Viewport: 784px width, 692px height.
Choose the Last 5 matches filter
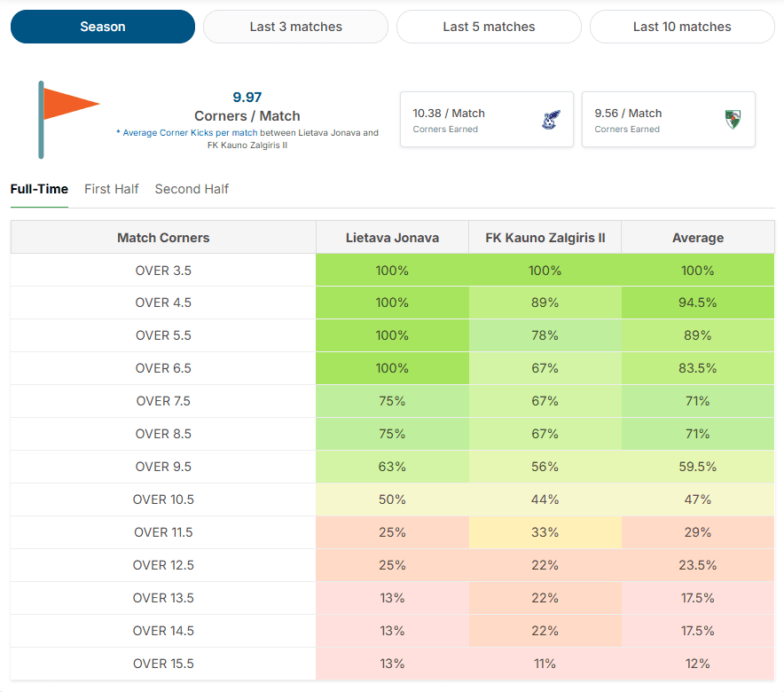tap(489, 27)
